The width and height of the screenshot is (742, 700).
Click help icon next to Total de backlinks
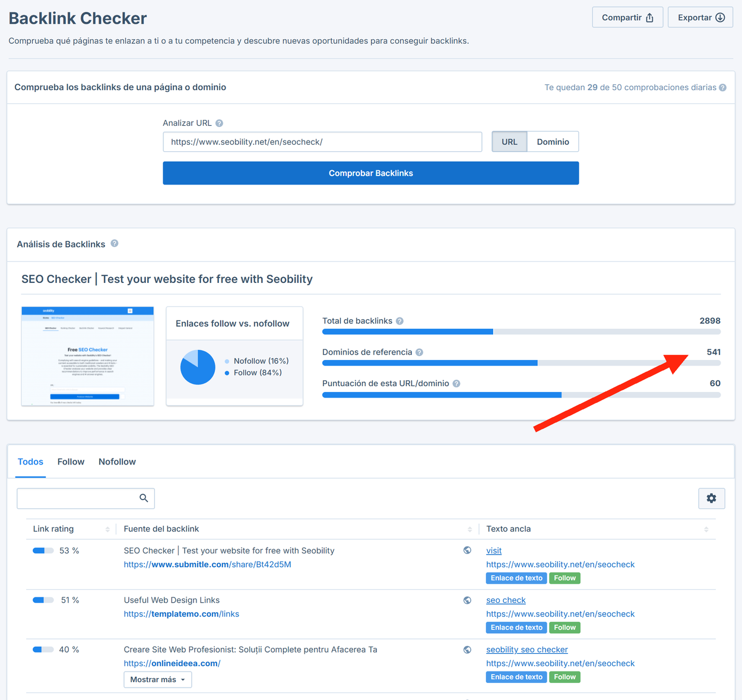point(399,321)
